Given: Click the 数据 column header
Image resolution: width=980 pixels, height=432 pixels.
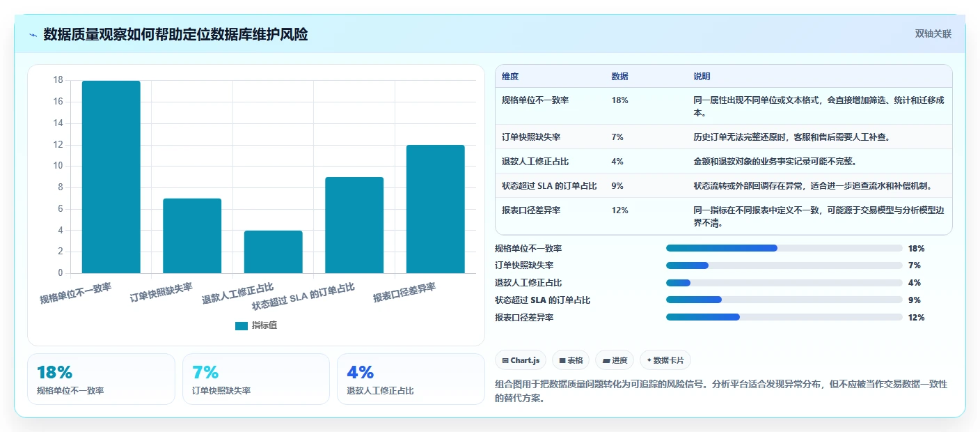Looking at the screenshot, I should point(620,77).
